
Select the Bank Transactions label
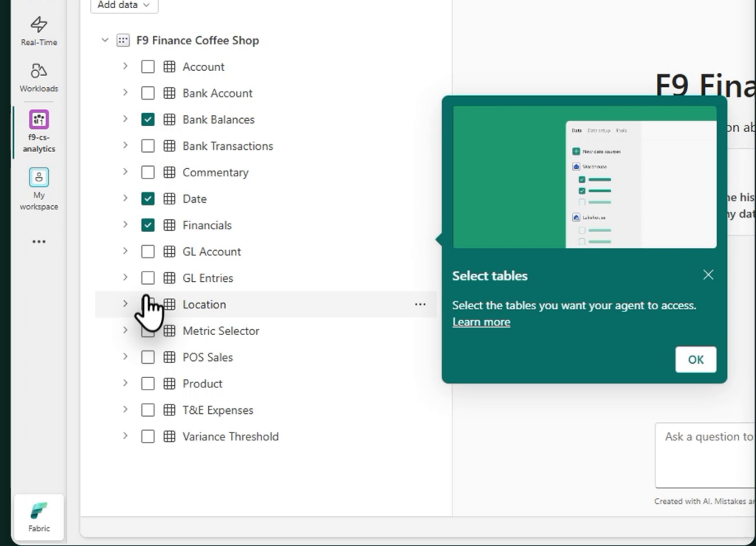tap(227, 146)
